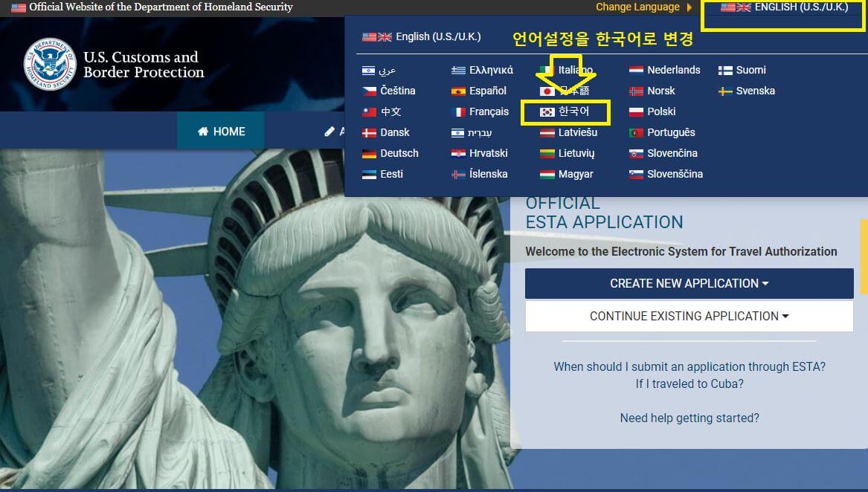Choose Svenska text in language menu

pos(755,91)
